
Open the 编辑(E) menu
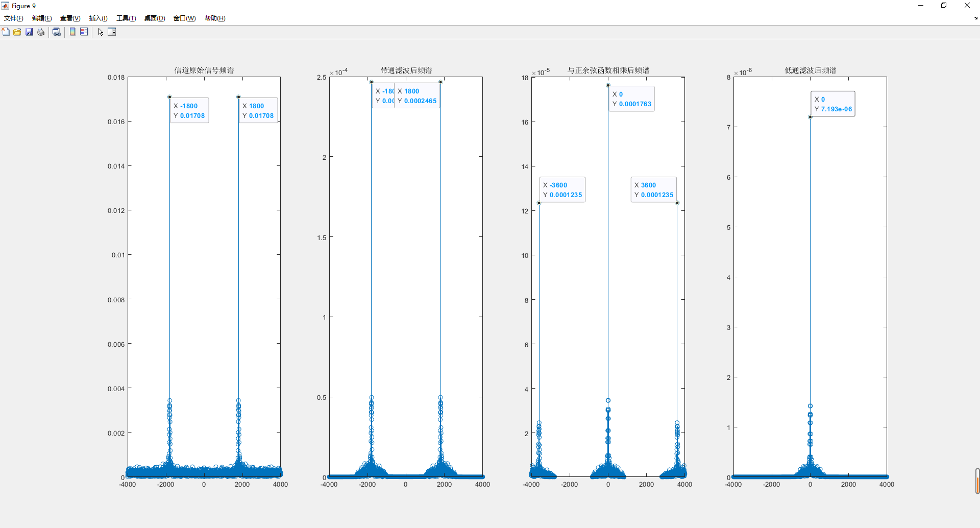42,18
